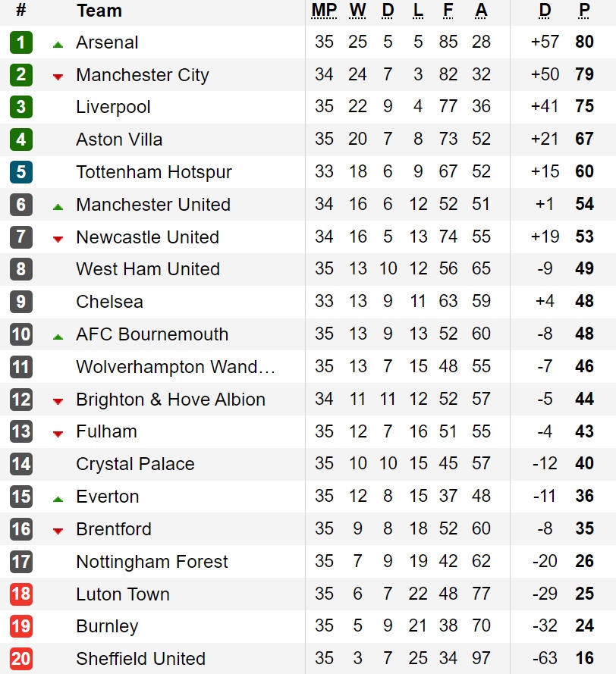Sort table by W wins column header
616x674 pixels.
(357, 11)
